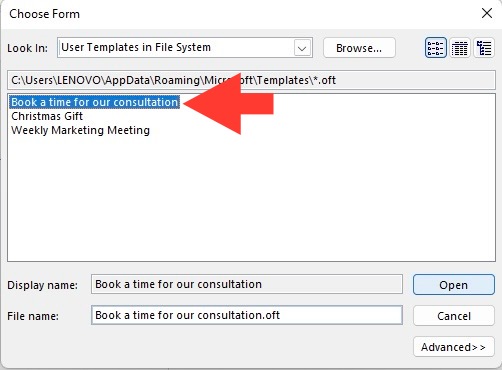502x370 pixels.
Task: Expand the Look In dropdown arrow
Action: 302,48
